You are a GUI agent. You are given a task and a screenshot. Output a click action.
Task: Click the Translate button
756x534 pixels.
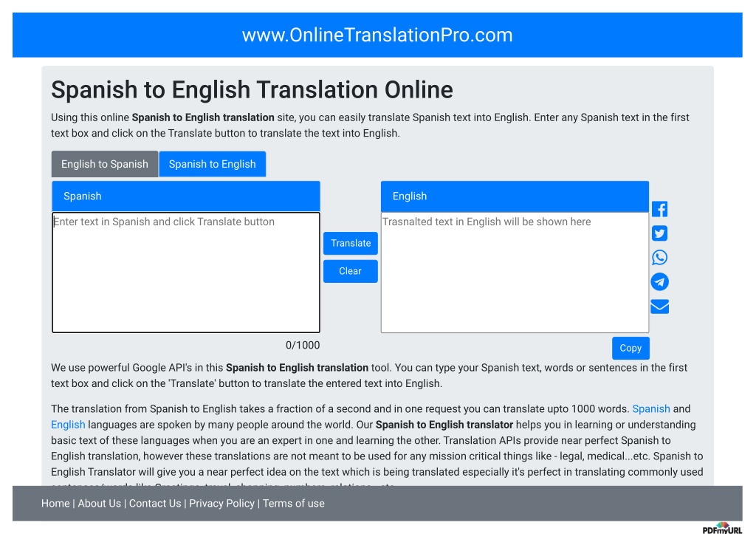[x=351, y=243]
